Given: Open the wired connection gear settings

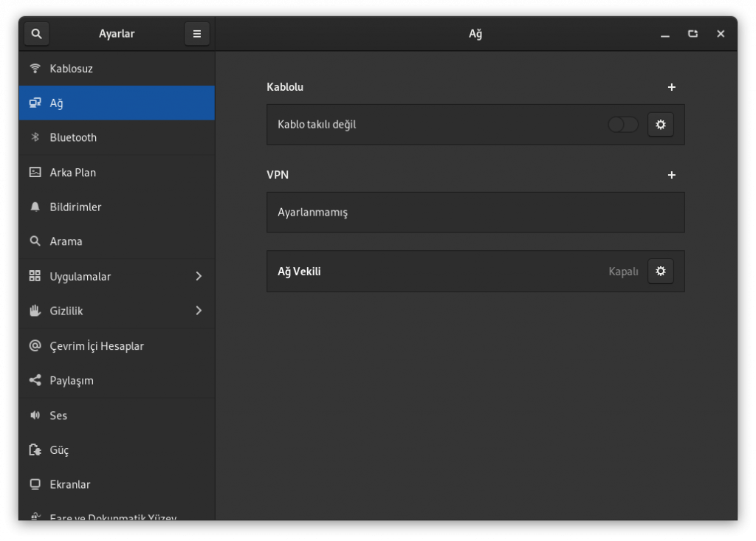Looking at the screenshot, I should click(x=660, y=125).
